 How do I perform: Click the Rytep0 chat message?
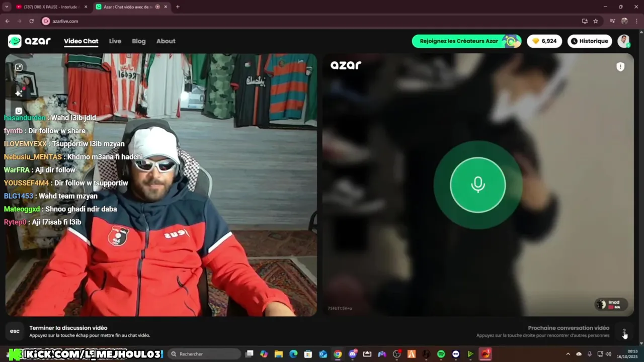point(43,222)
